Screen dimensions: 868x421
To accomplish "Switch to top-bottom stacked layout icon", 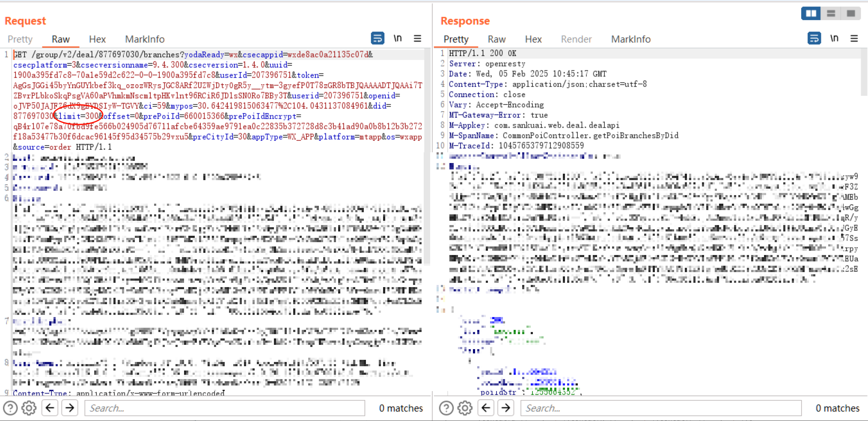I will coord(831,14).
